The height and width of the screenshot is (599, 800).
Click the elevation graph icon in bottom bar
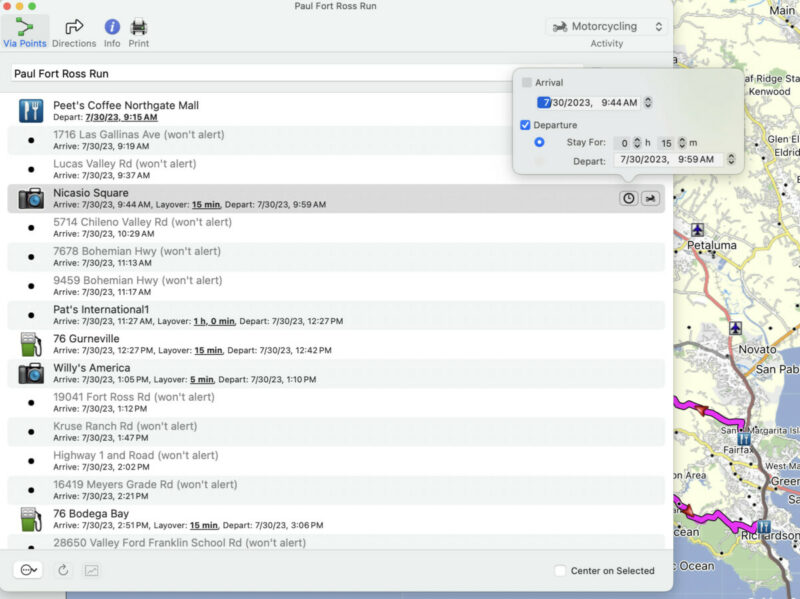point(92,570)
